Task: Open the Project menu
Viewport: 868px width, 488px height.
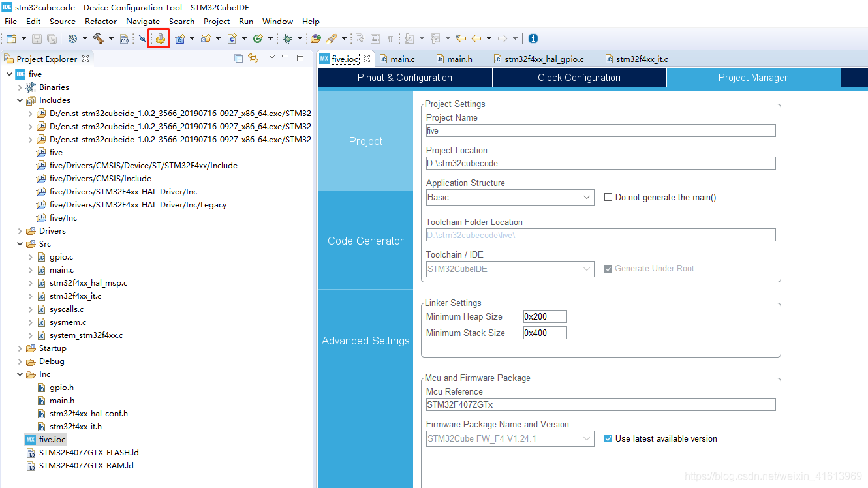Action: coord(217,21)
